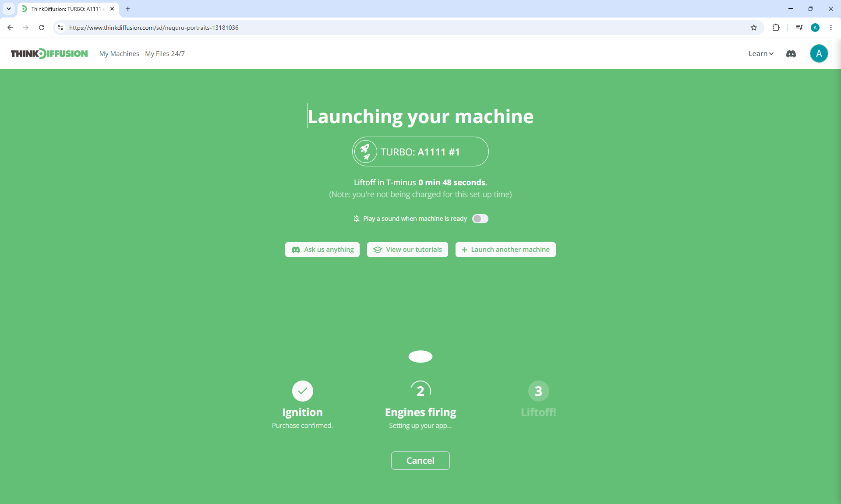Open the tab search dropdown arrow
This screenshot has height=504, width=841.
(9, 9)
